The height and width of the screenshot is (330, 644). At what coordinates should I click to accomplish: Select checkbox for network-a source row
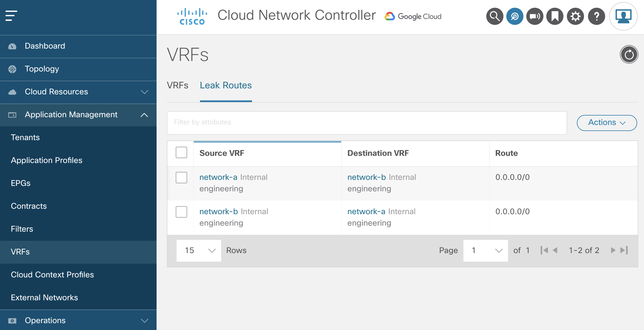pyautogui.click(x=181, y=178)
